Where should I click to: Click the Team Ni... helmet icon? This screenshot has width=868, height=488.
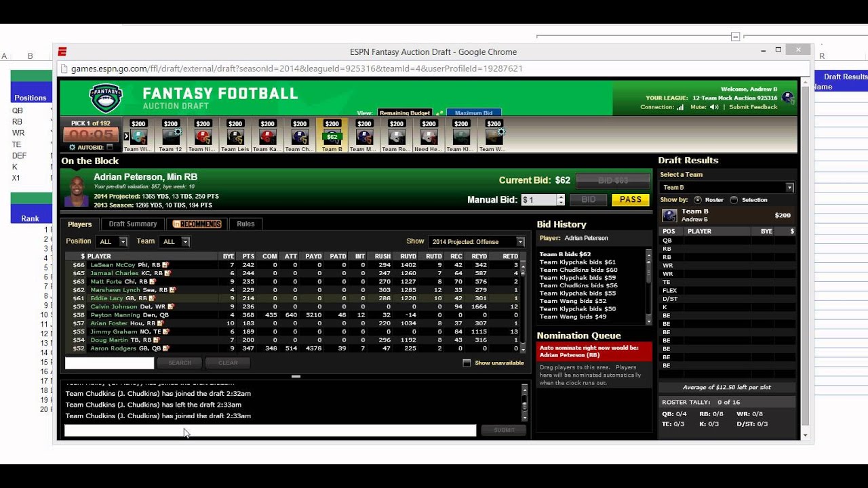[203, 136]
